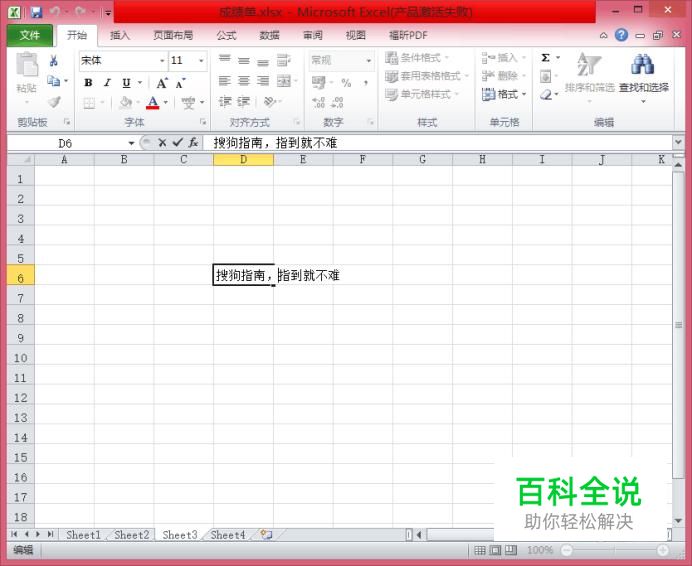The height and width of the screenshot is (566, 692).
Task: Click the comma style icon
Action: [x=366, y=83]
